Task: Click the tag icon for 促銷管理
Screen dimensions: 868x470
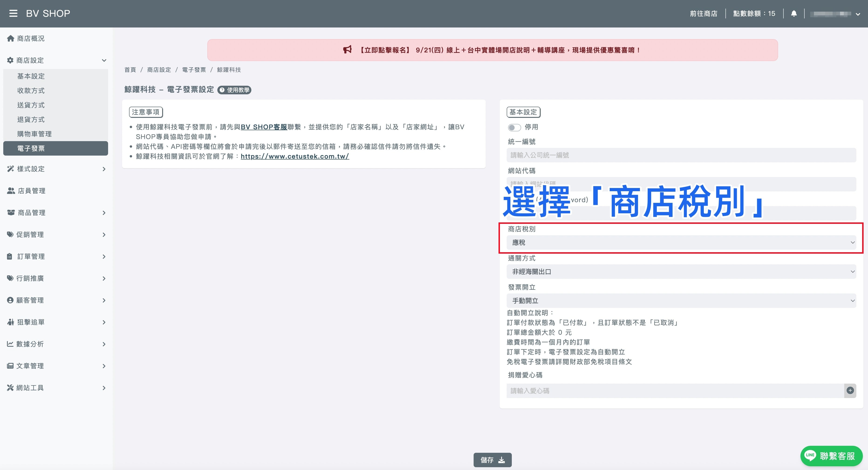Action: [x=10, y=235]
